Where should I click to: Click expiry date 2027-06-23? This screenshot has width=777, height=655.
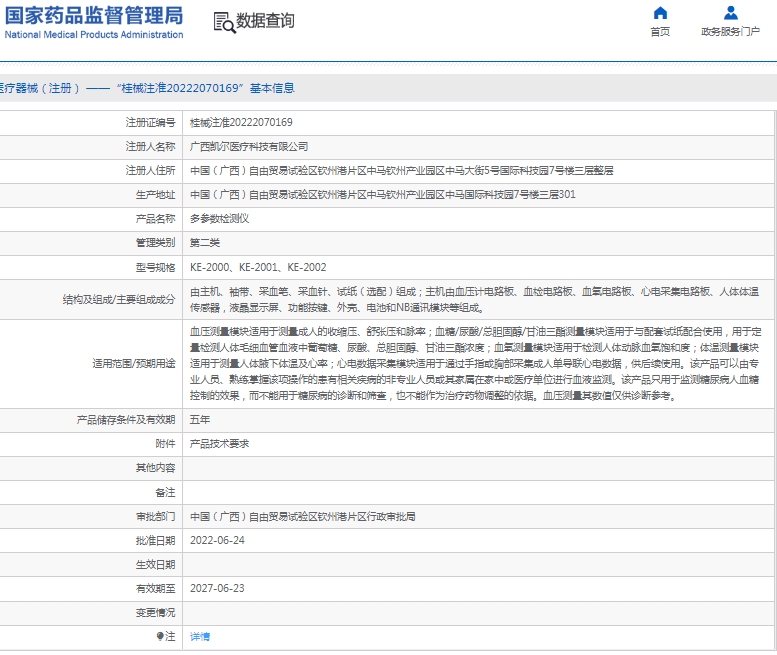click(x=217, y=588)
